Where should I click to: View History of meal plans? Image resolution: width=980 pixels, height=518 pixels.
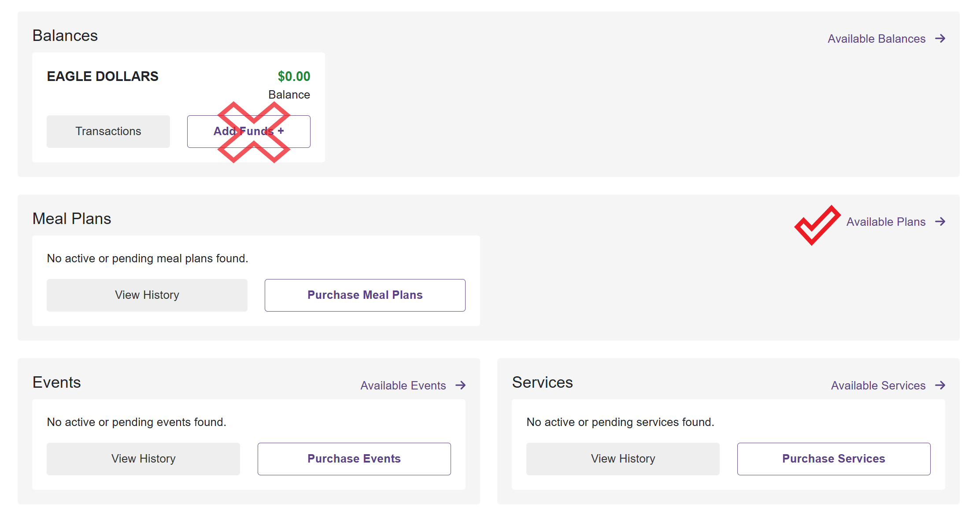coord(147,295)
